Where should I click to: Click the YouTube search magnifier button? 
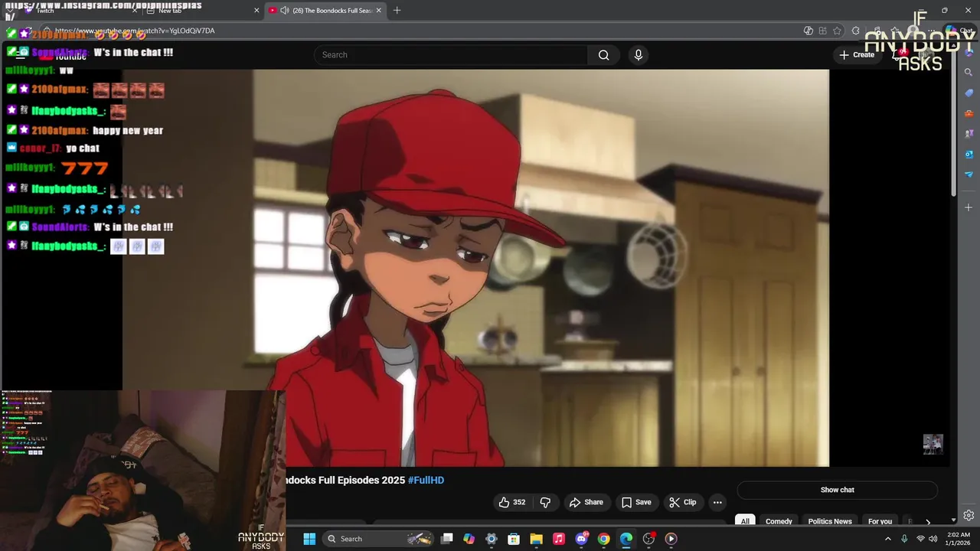(x=604, y=55)
